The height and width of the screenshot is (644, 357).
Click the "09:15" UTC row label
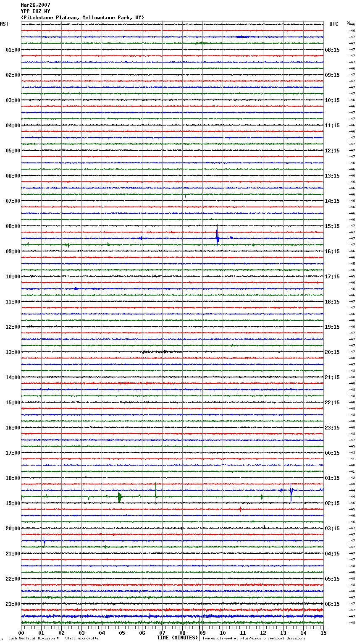pyautogui.click(x=332, y=75)
